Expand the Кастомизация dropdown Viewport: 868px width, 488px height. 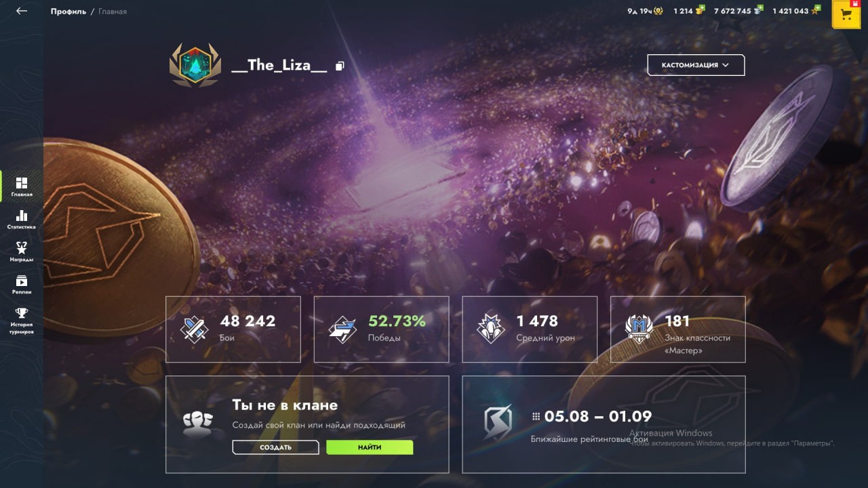696,65
